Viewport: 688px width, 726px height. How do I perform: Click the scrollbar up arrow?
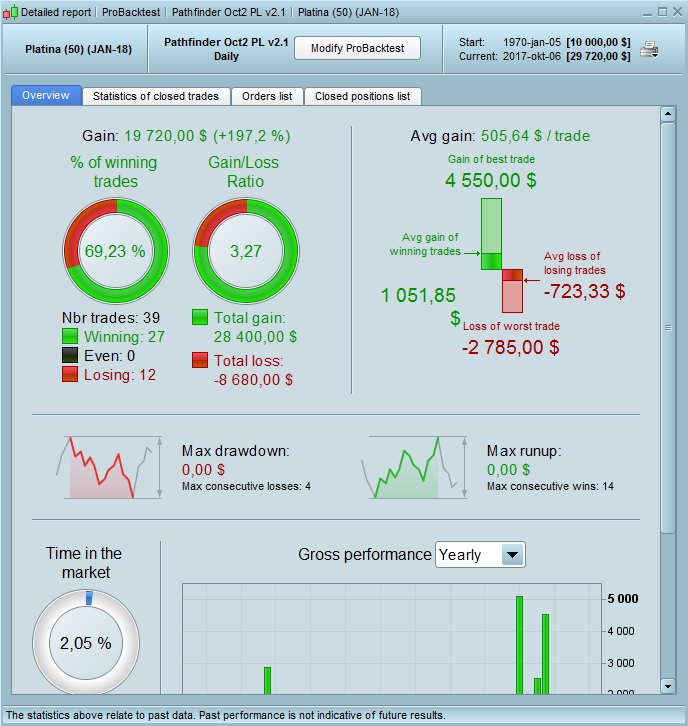(668, 113)
